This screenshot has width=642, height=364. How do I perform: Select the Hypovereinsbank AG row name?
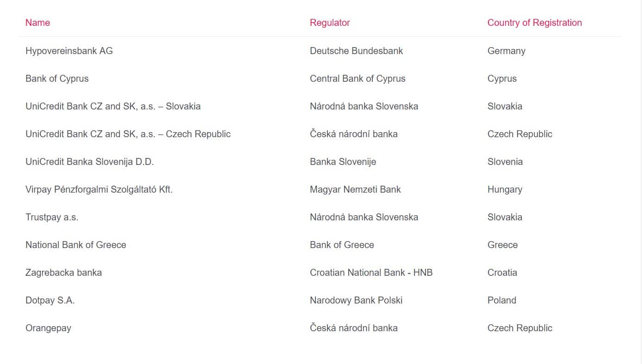(x=69, y=51)
